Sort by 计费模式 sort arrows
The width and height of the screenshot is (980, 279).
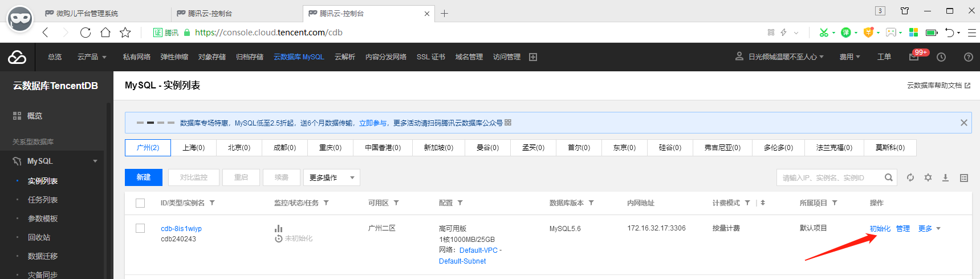763,203
